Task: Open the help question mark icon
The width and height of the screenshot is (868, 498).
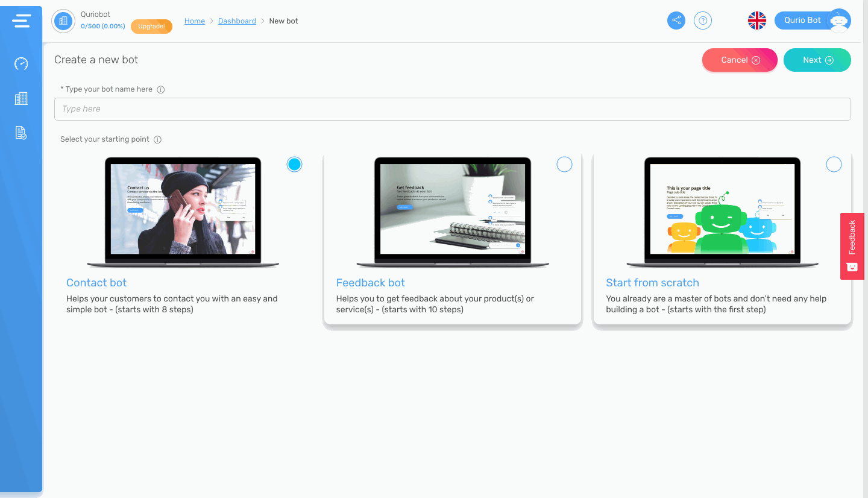Action: pos(703,20)
